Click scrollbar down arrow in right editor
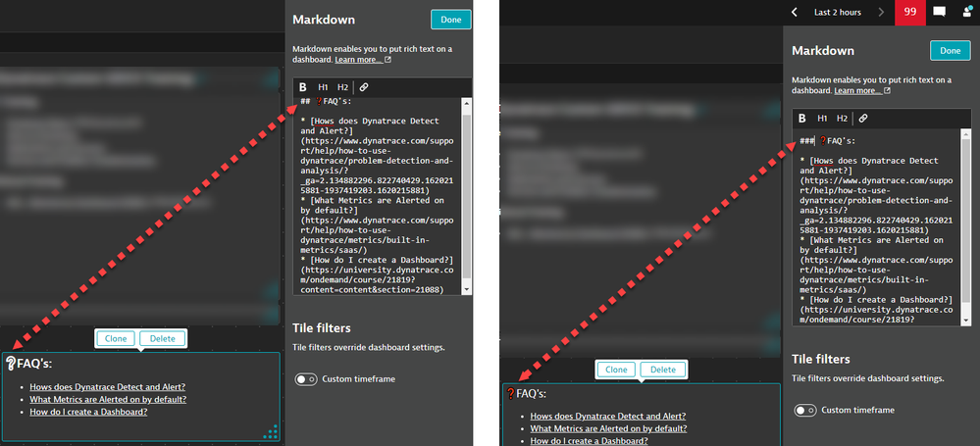980x446 pixels. (x=966, y=320)
